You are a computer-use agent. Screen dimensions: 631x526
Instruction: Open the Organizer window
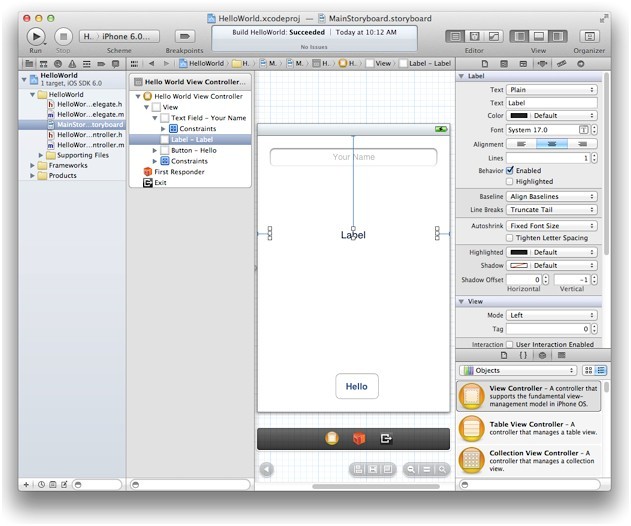589,36
